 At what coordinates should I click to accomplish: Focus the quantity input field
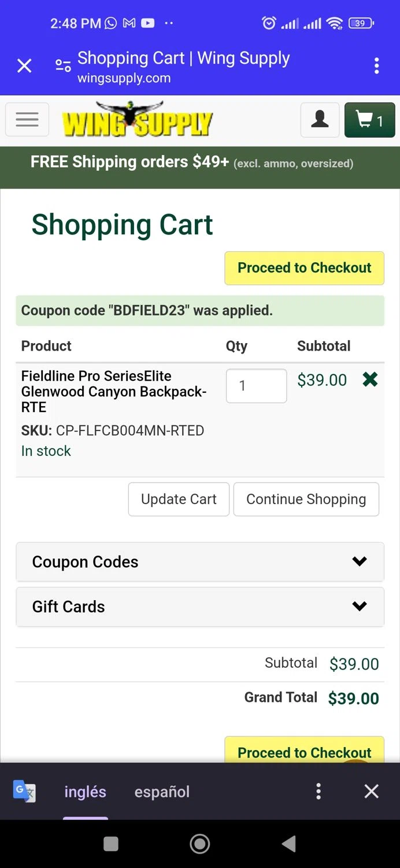click(256, 385)
